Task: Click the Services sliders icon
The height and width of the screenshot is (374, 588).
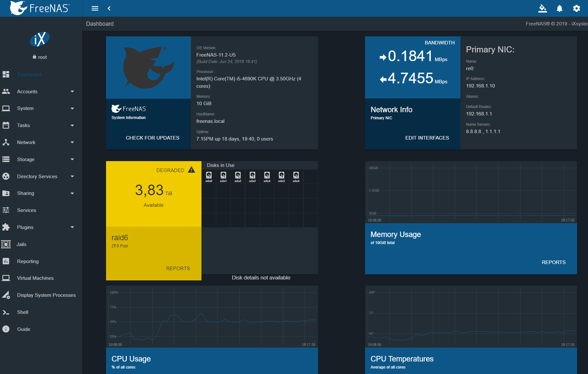Action: coord(6,210)
